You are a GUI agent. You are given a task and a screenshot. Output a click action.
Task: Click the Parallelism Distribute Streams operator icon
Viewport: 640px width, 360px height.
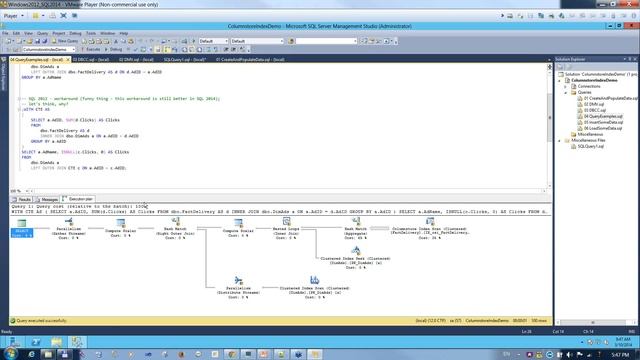(x=239, y=280)
